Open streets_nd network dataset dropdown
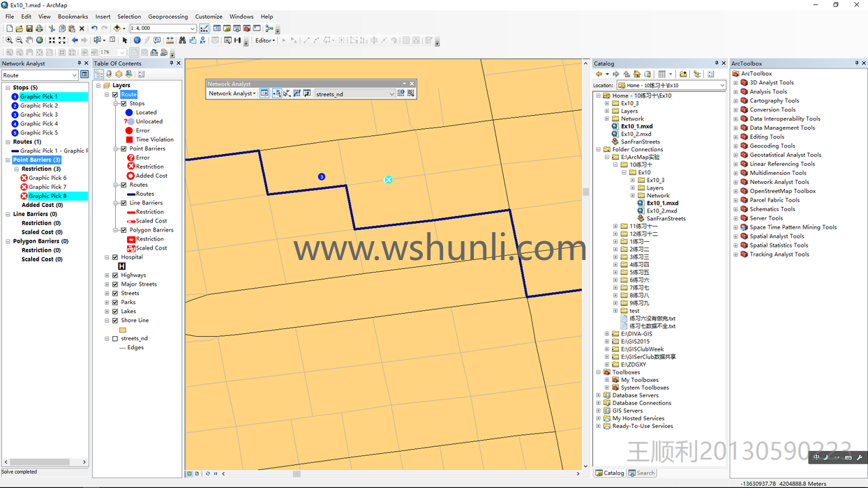 tap(391, 94)
